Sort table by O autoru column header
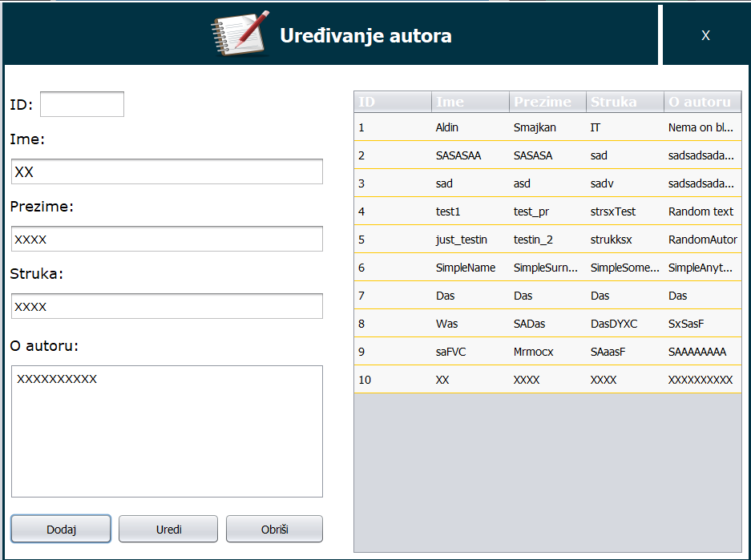Viewport: 751px width, 560px height. (x=703, y=102)
